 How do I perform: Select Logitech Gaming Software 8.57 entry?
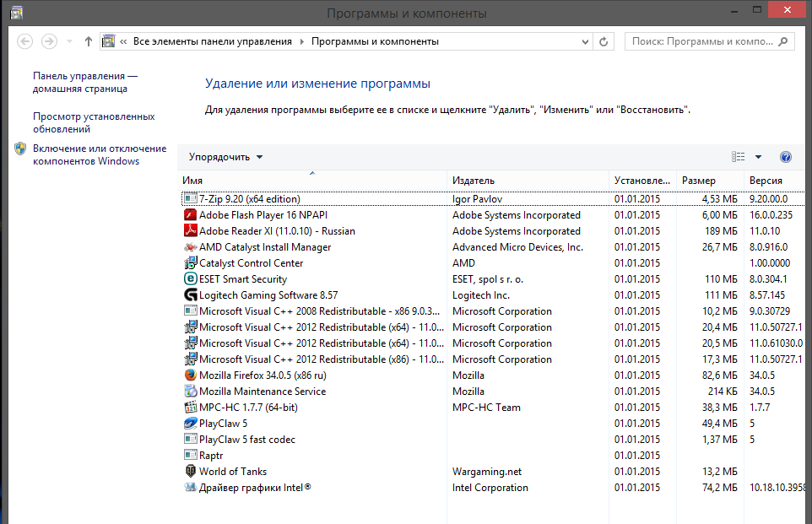pyautogui.click(x=268, y=295)
